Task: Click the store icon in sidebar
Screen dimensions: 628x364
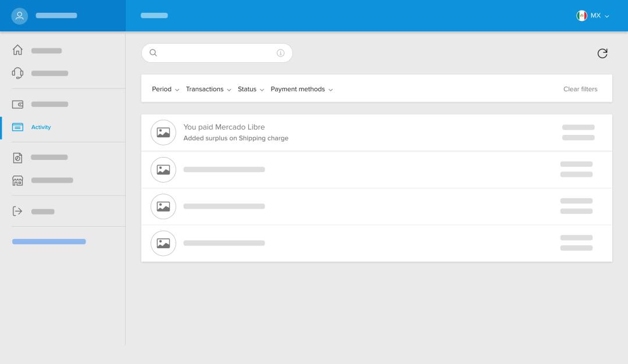Action: (x=17, y=180)
